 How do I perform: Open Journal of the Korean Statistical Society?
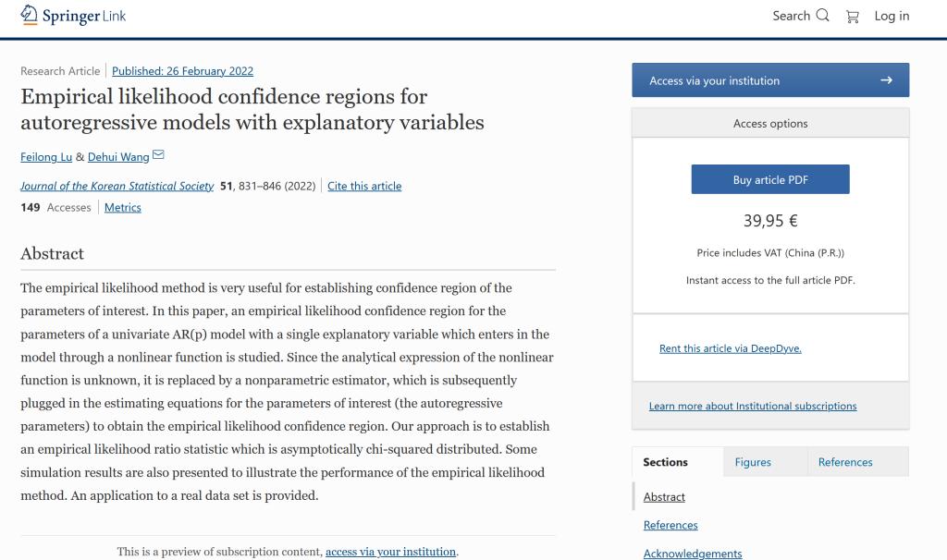(117, 186)
